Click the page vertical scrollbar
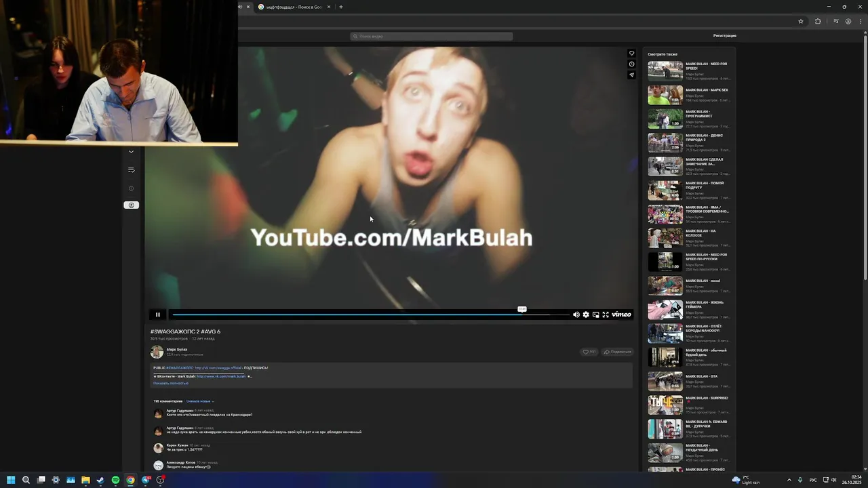 [x=865, y=156]
